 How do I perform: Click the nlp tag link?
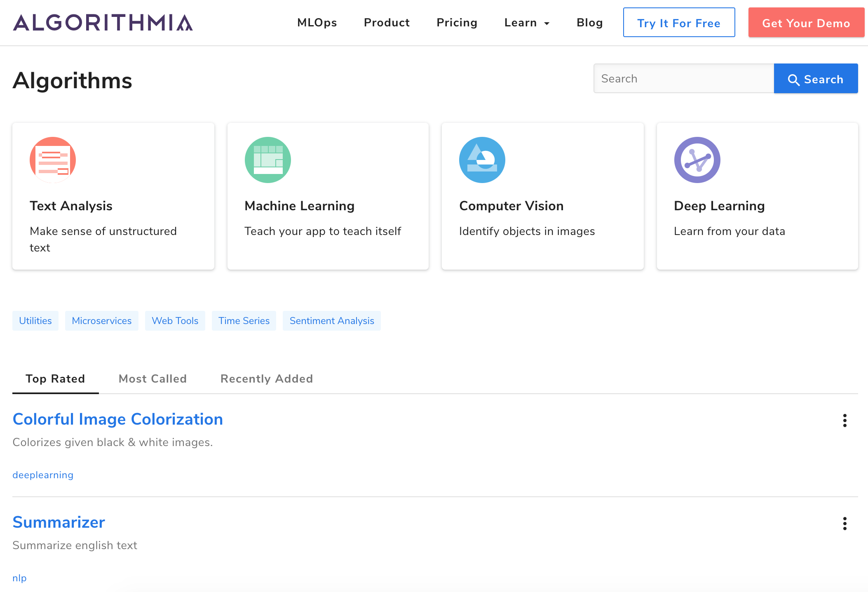click(19, 578)
